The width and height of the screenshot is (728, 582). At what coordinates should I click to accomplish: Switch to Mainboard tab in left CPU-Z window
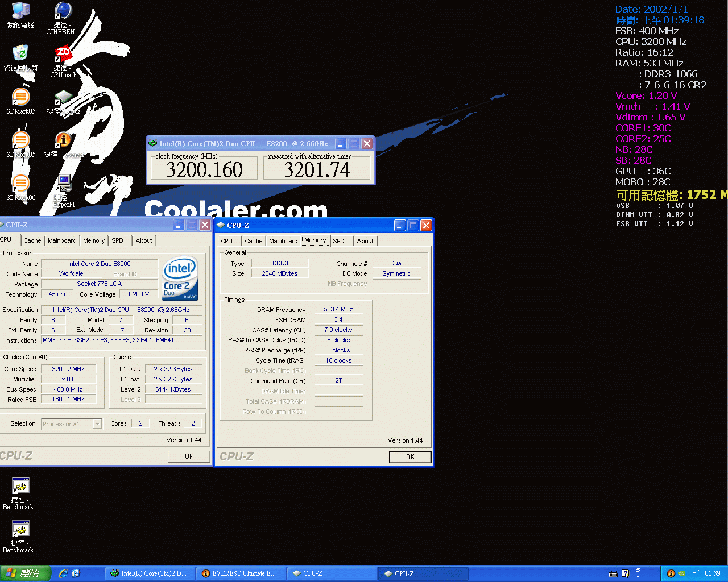pyautogui.click(x=62, y=240)
